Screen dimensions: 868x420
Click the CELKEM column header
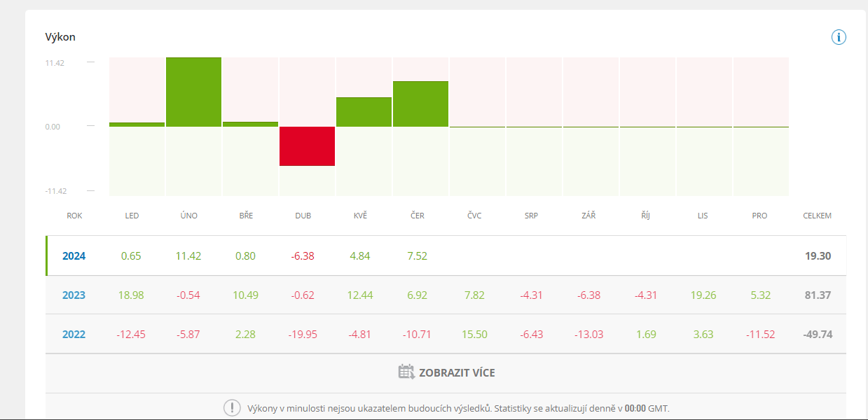pos(817,216)
